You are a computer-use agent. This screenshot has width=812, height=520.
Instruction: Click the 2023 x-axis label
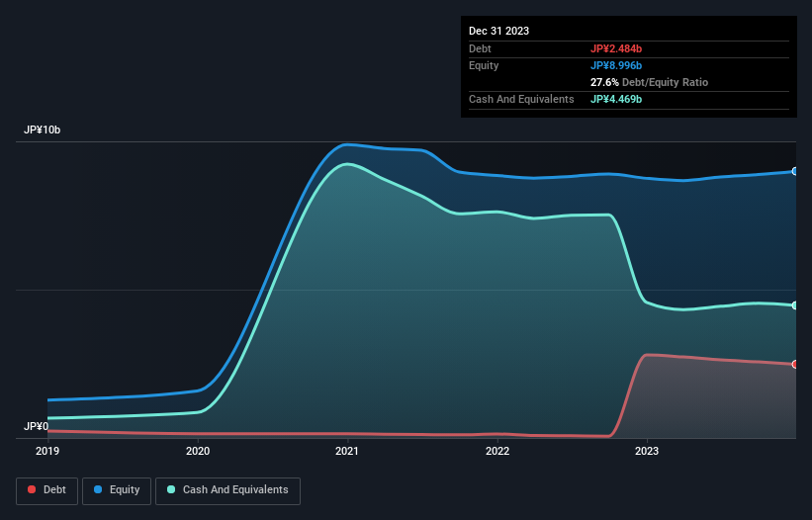[x=647, y=451]
